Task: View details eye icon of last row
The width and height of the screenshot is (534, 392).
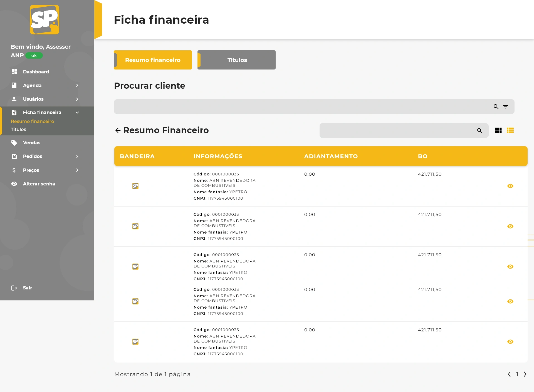Action: pyautogui.click(x=510, y=342)
